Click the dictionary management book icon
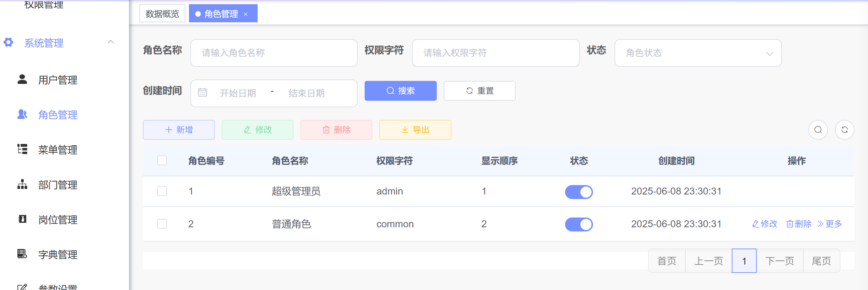Viewport: 868px width, 290px height. (x=22, y=254)
